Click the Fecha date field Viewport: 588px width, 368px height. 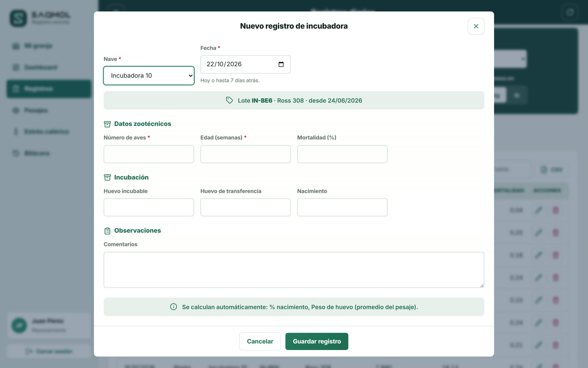click(245, 64)
